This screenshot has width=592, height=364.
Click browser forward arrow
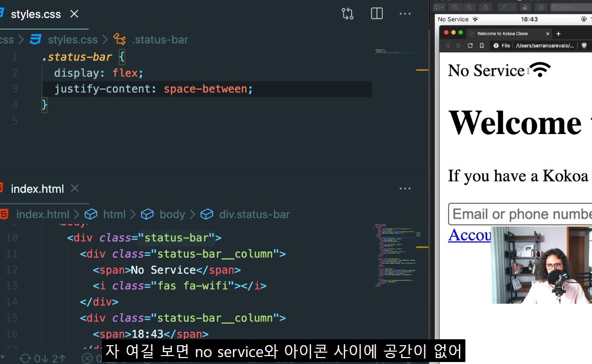coord(459,45)
